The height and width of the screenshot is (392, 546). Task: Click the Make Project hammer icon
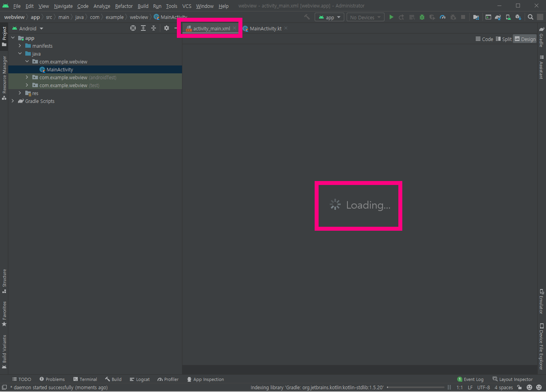point(307,17)
